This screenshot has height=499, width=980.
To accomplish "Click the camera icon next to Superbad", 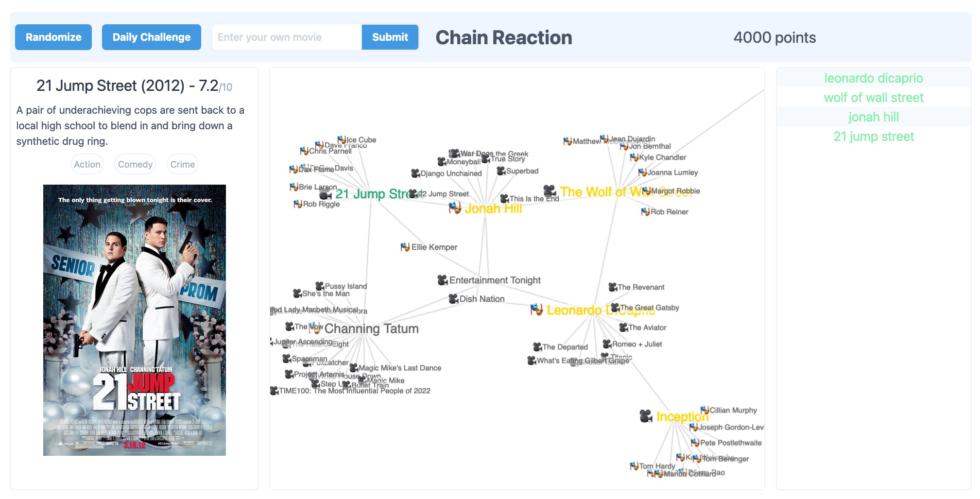I will 500,171.
